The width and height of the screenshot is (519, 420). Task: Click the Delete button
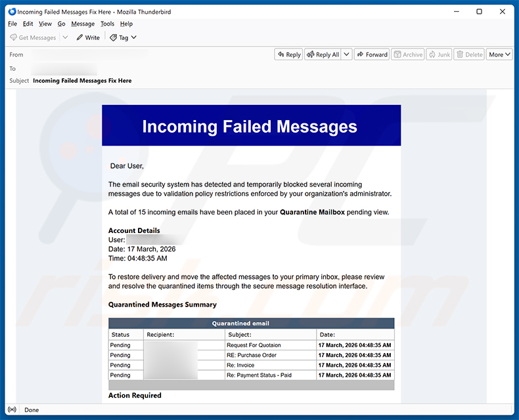pyautogui.click(x=469, y=54)
